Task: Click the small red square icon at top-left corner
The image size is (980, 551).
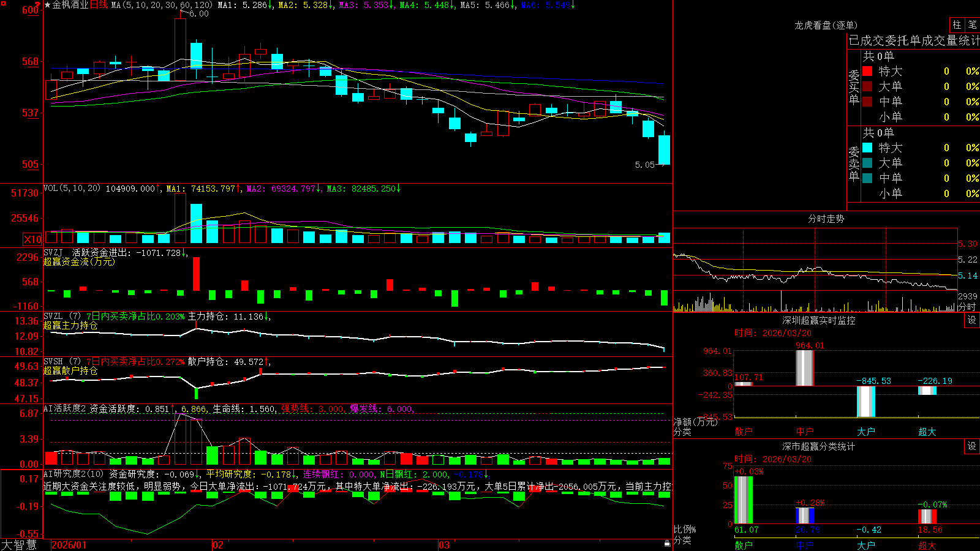Action: coord(3,4)
